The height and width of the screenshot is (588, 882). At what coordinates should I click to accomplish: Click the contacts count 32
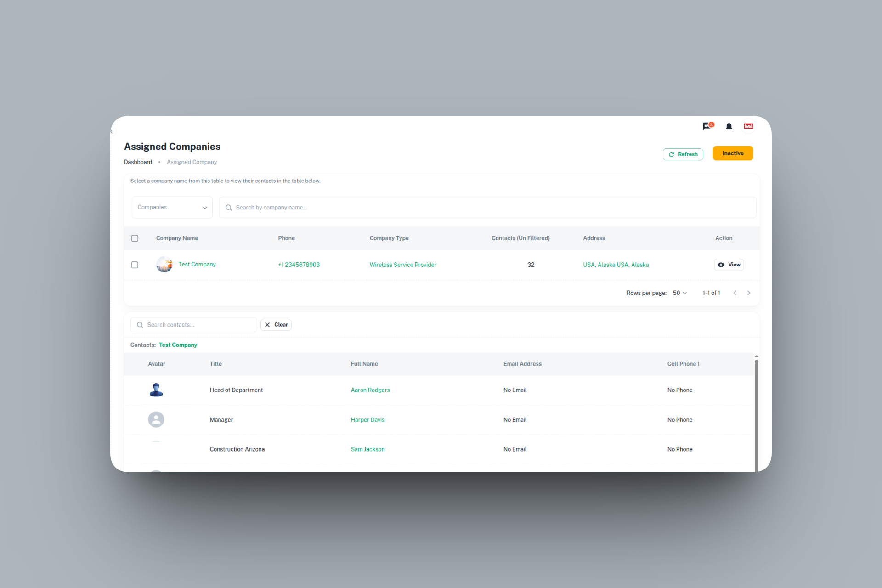[x=531, y=265]
